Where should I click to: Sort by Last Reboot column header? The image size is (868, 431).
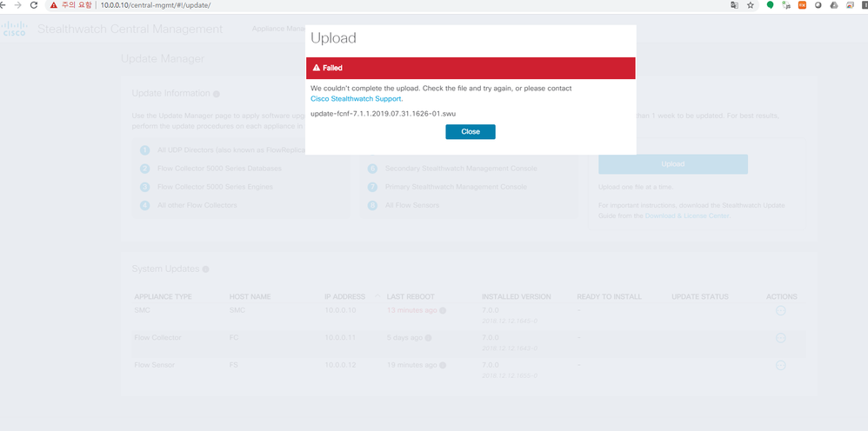click(x=411, y=297)
